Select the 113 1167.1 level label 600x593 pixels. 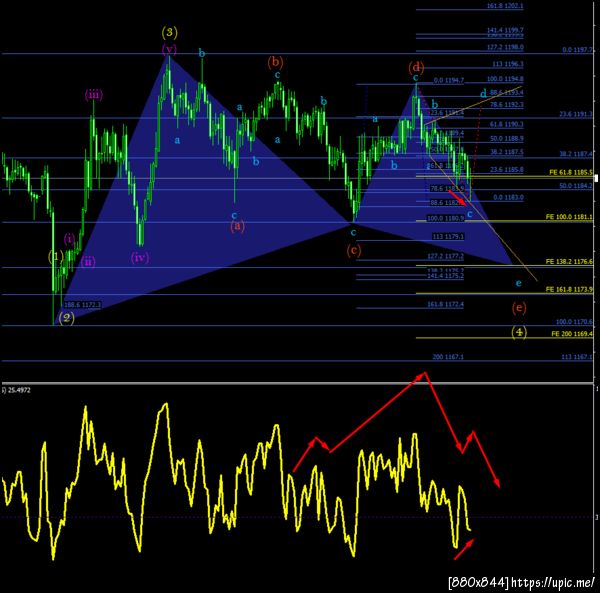pos(577,357)
